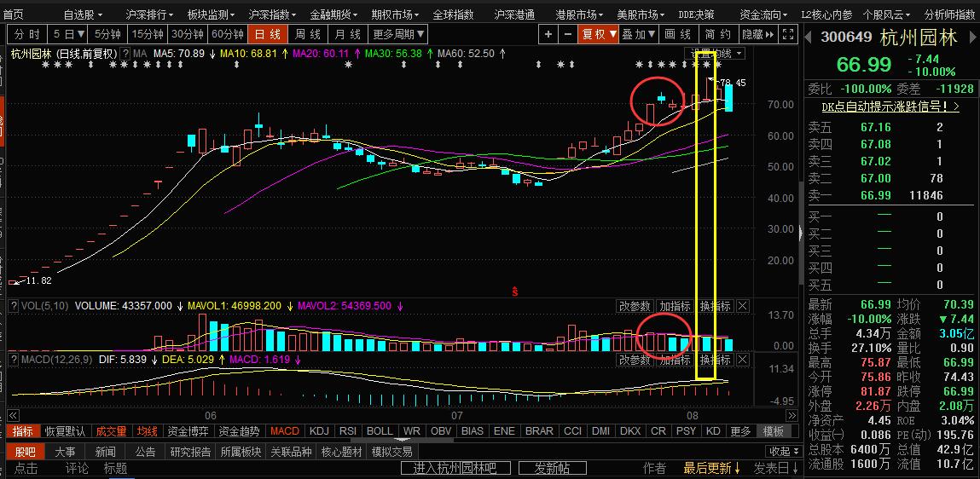This screenshot has height=479, width=980.
Task: Expand the 自选股 menu
Action: [x=83, y=14]
